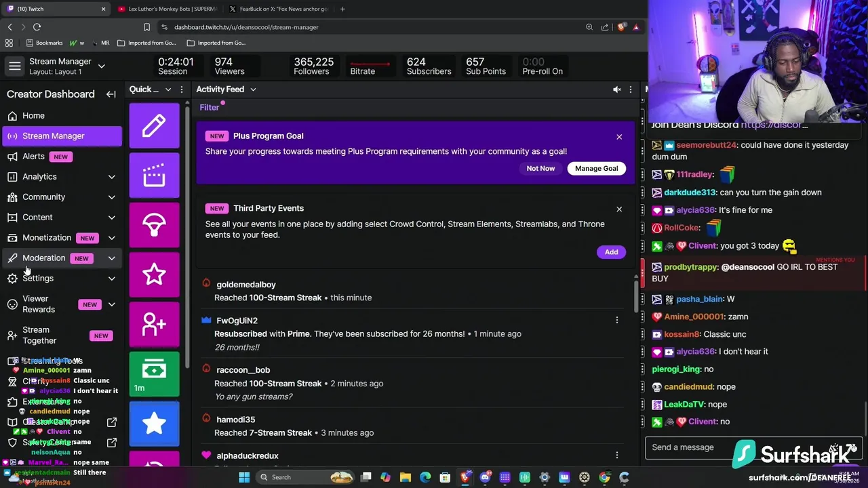Select the (10) Twitch browser tab
The width and height of the screenshot is (868, 488).
(x=56, y=9)
